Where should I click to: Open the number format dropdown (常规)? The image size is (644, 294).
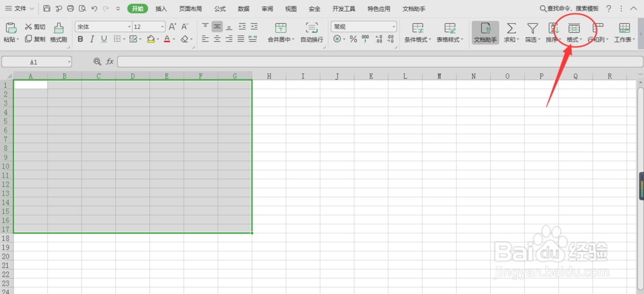[x=394, y=26]
